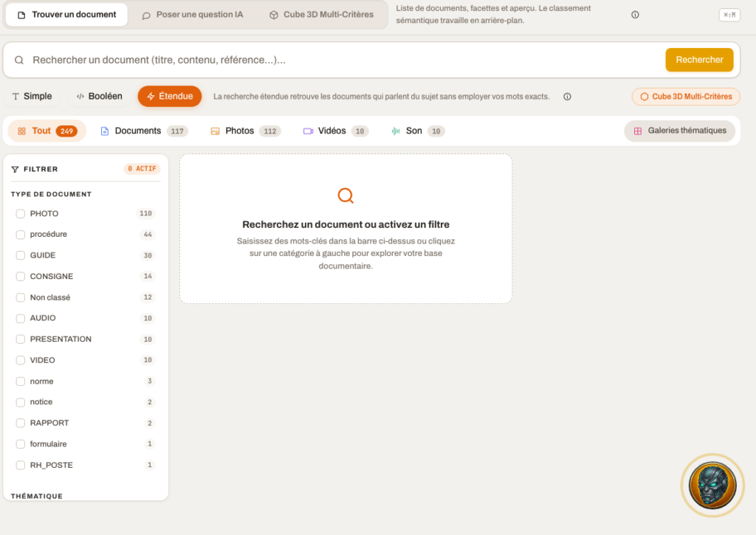Click the Rechercher button
This screenshot has height=535, width=756.
point(699,60)
